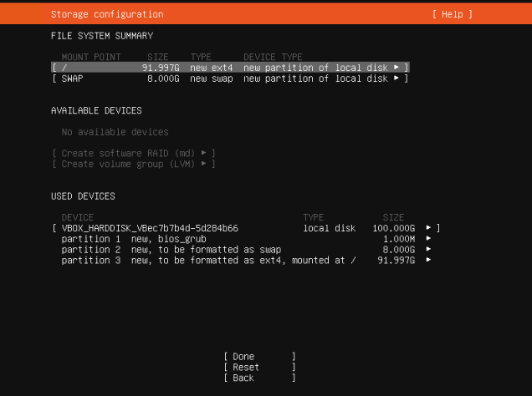Open Create software RAID (md) option
The width and height of the screenshot is (532, 396).
pyautogui.click(x=134, y=153)
